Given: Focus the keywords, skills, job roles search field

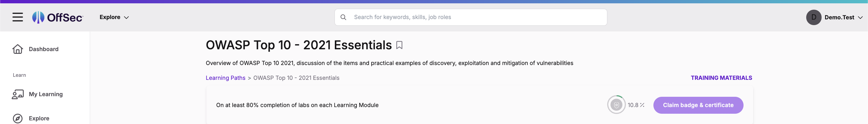Looking at the screenshot, I should 471,17.
